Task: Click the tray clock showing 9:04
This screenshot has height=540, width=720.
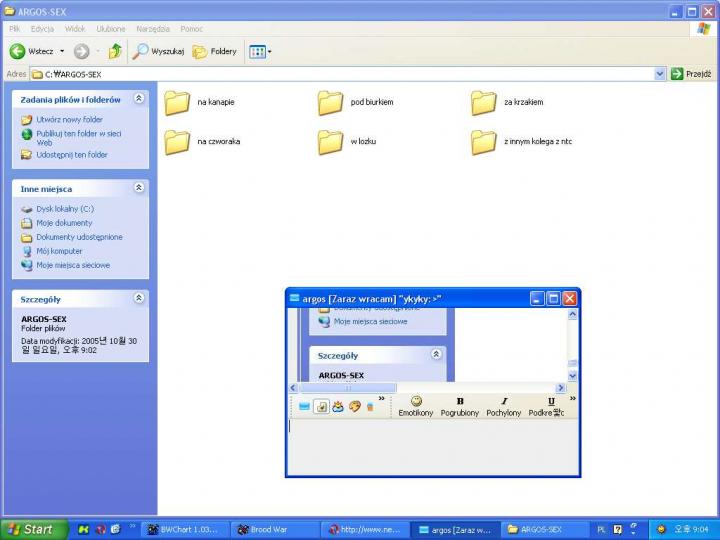Action: pos(691,530)
